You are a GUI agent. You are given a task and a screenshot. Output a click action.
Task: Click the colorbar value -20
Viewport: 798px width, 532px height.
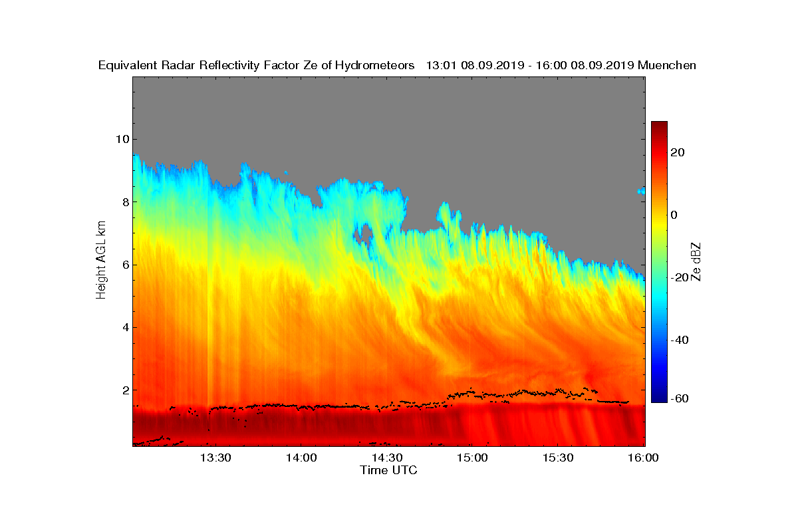(x=680, y=277)
